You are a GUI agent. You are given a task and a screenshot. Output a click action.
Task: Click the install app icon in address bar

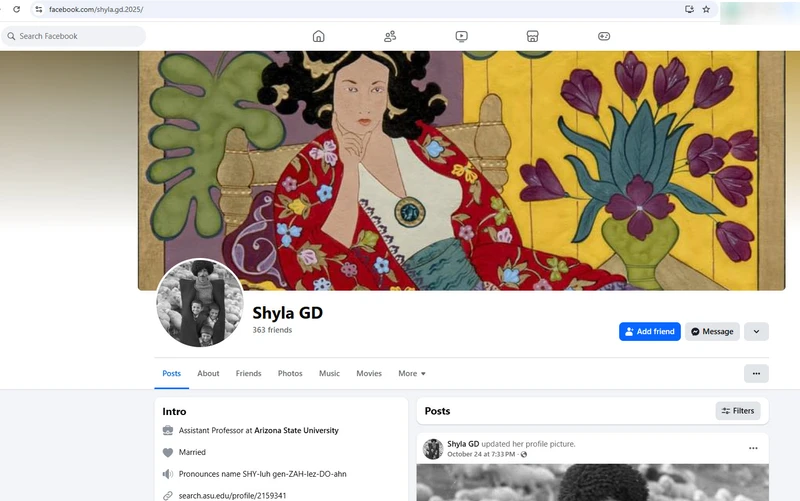[689, 9]
